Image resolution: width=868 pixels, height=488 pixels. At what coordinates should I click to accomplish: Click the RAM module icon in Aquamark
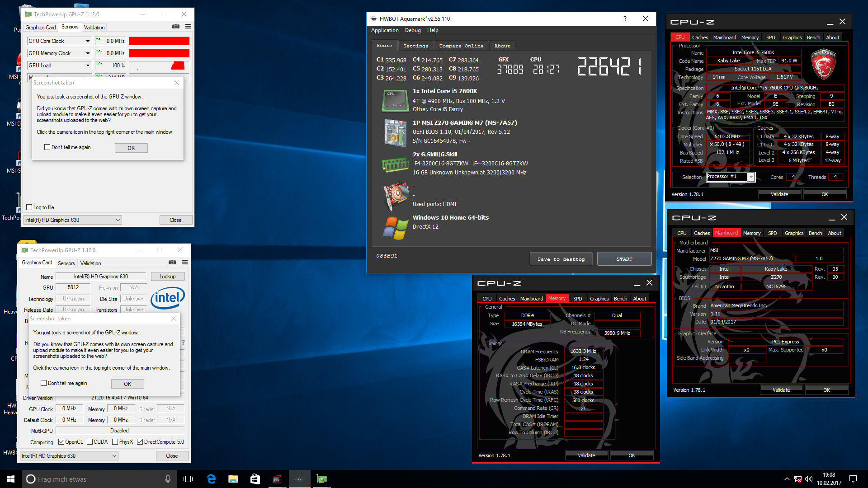395,165
